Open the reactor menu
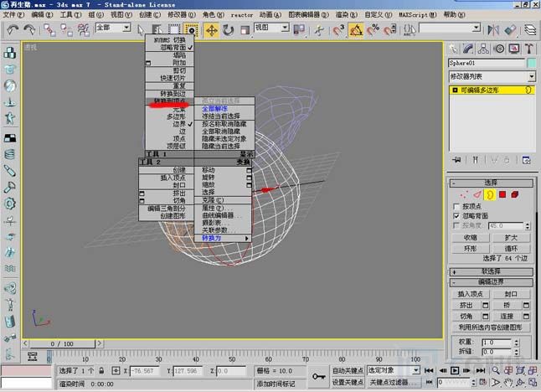 point(242,15)
